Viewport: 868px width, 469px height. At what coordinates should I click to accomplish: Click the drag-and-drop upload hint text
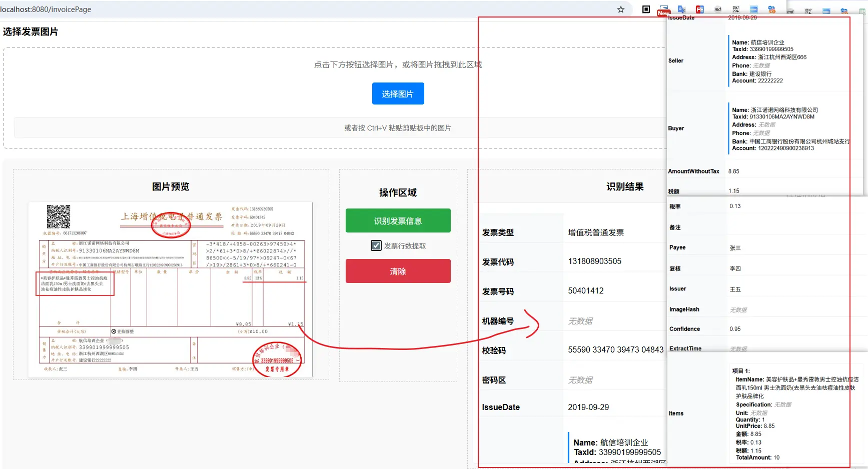coord(398,64)
